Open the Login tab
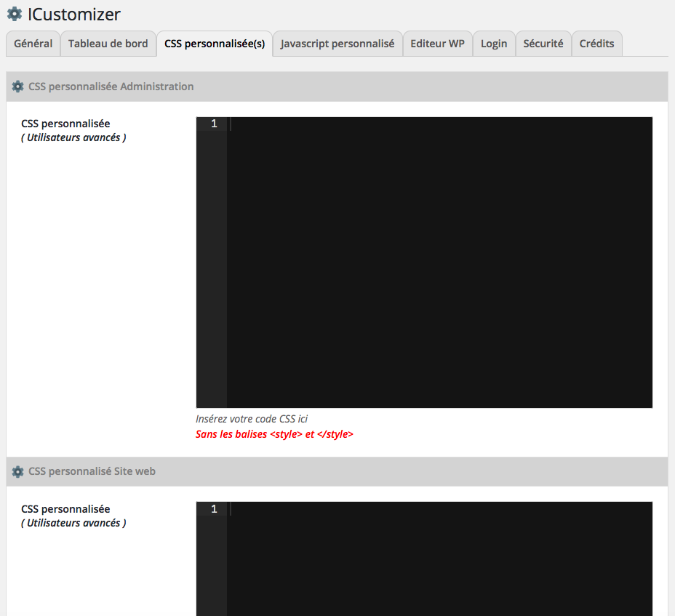This screenshot has height=616, width=675. point(494,44)
